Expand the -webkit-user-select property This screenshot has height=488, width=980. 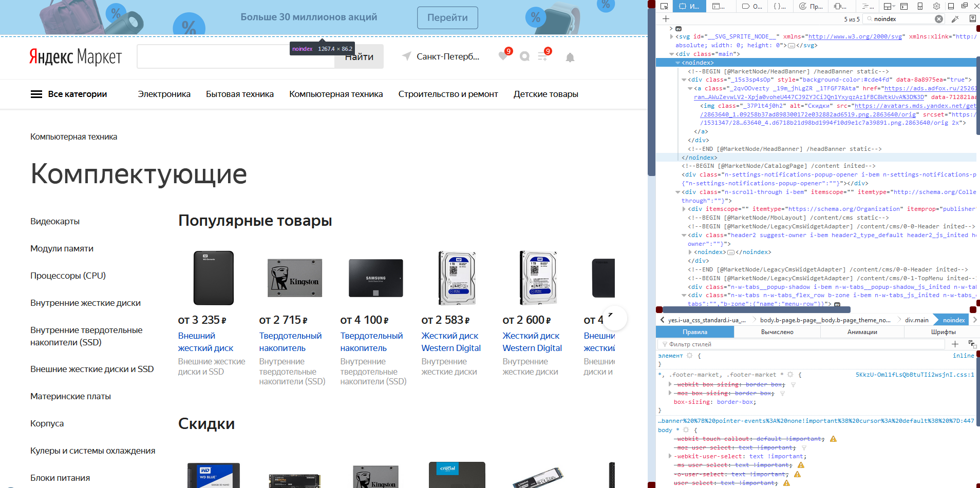point(670,456)
